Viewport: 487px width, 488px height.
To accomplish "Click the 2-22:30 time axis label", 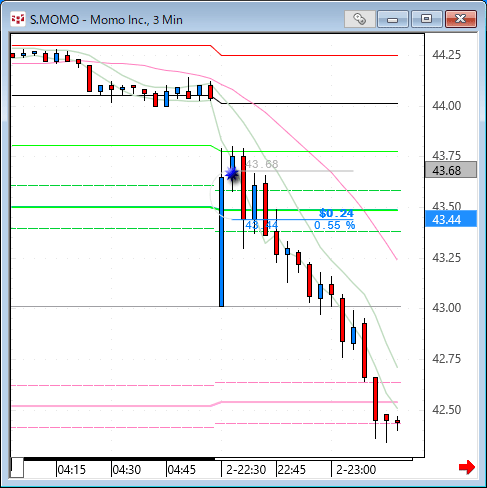I will [246, 470].
